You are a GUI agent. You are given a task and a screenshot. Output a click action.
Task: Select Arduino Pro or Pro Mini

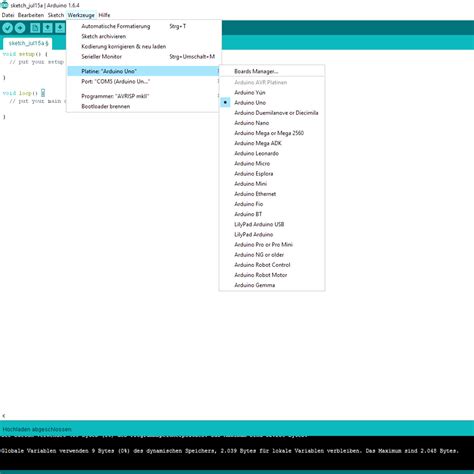point(272,245)
